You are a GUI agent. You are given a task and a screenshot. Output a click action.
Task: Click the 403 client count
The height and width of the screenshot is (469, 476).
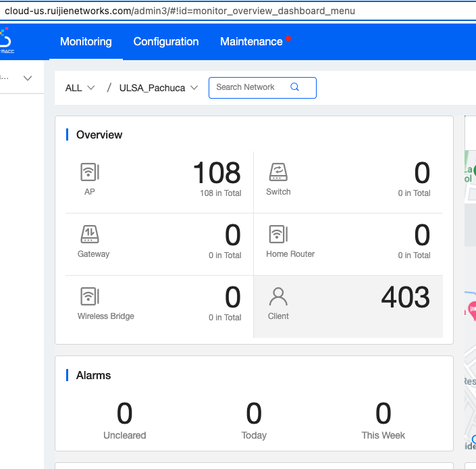405,297
